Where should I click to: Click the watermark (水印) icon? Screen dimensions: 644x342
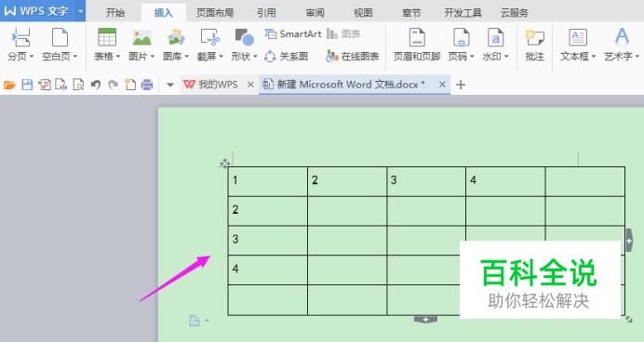(495, 37)
